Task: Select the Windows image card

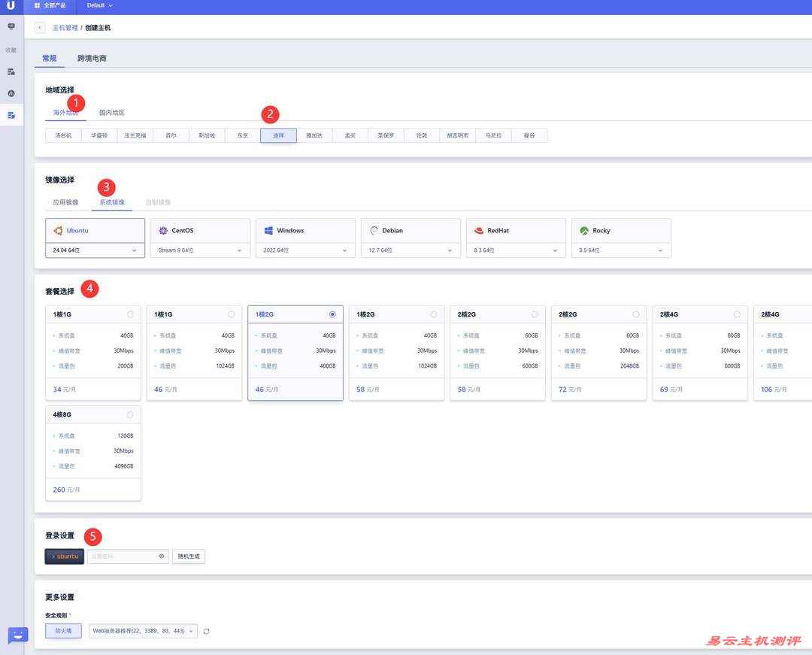Action: click(305, 231)
